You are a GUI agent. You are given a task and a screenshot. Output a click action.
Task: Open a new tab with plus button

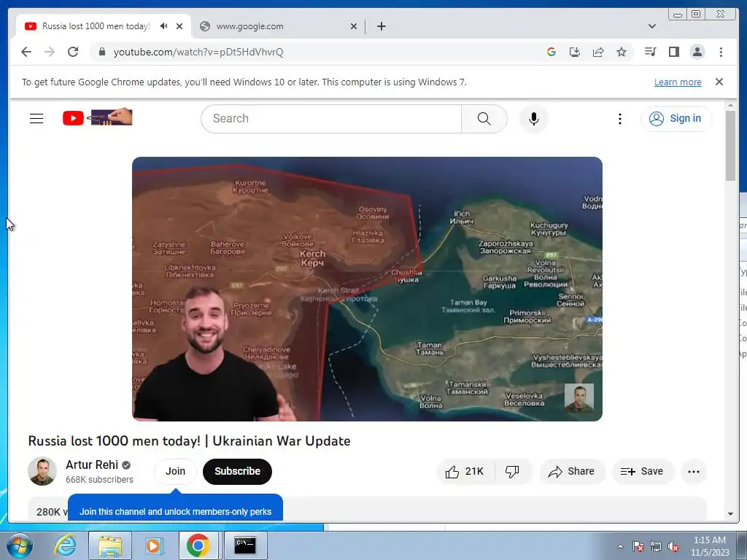click(381, 26)
